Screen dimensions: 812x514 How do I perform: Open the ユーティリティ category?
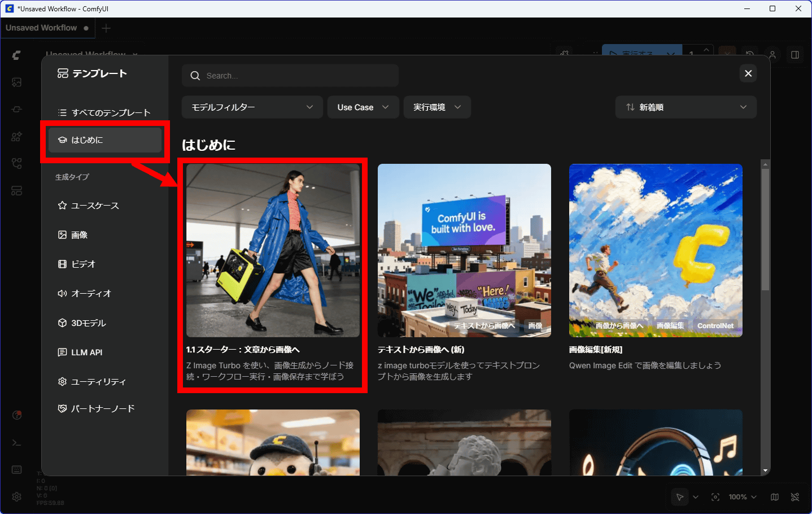[98, 382]
